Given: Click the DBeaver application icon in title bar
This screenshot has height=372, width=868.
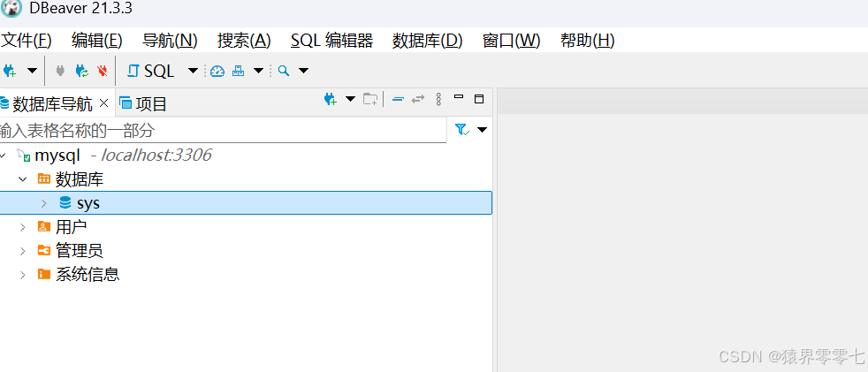Looking at the screenshot, I should tap(11, 9).
